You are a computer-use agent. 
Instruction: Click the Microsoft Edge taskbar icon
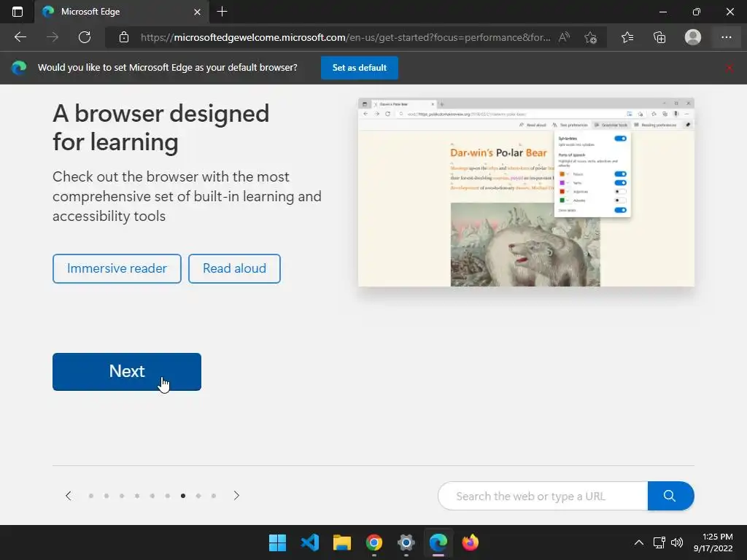pos(438,542)
